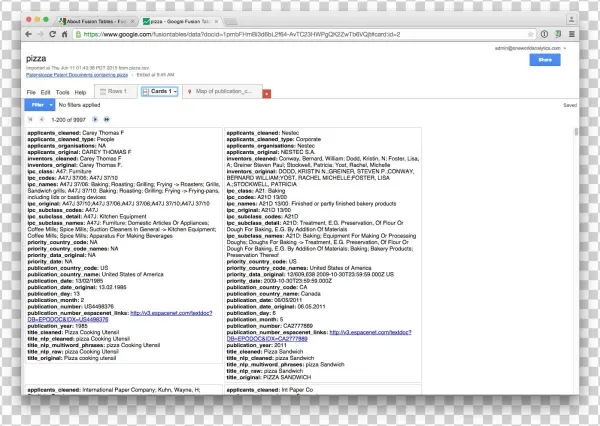Click 'ipc_class: A47: Furniture' line
600x426 pixels.
[x=59, y=171]
